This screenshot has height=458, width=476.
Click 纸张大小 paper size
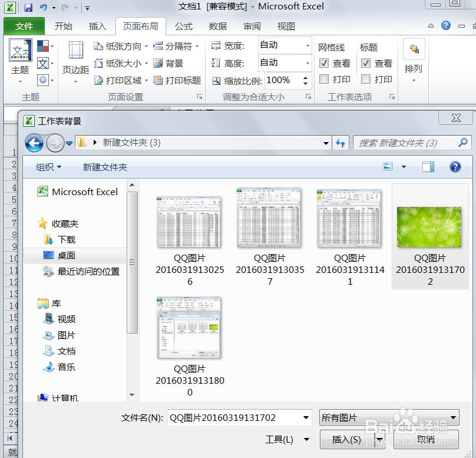pyautogui.click(x=121, y=63)
